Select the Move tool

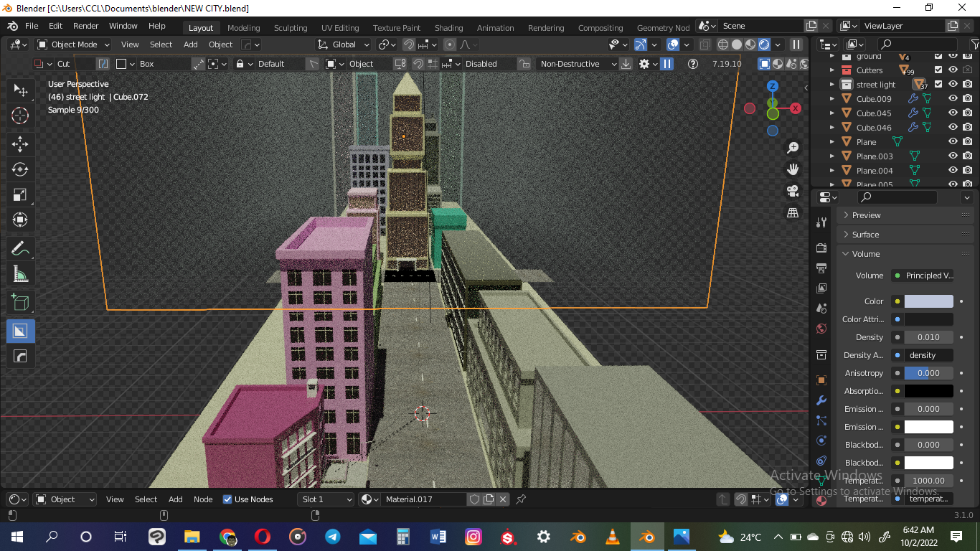20,143
